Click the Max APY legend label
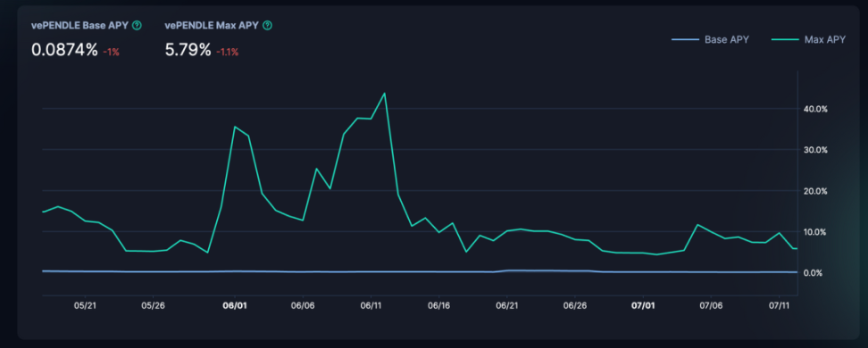 click(x=825, y=40)
